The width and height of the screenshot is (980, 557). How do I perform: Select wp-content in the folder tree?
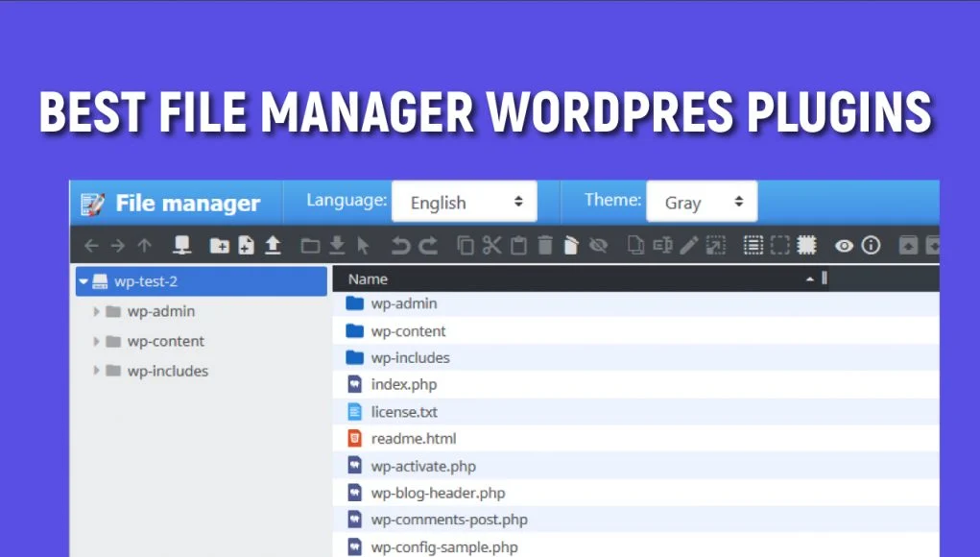166,341
